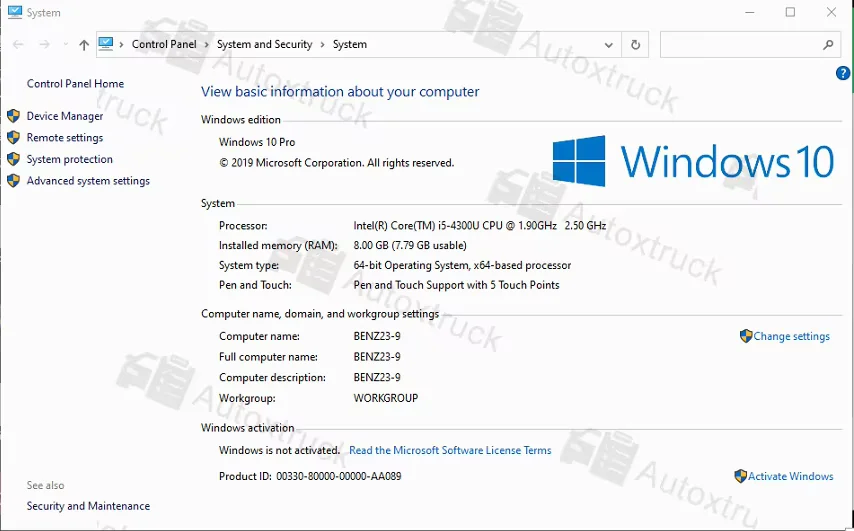
Task: Open the address bar history dropdown
Action: click(x=608, y=45)
